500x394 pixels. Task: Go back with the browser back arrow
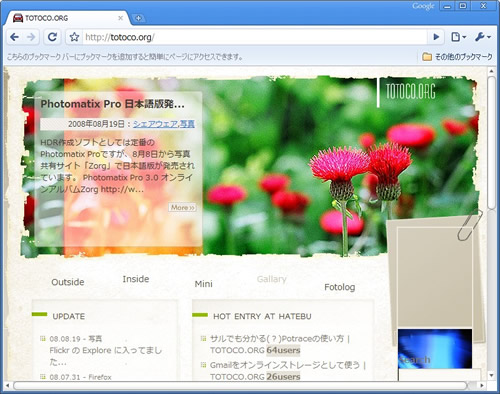(14, 37)
